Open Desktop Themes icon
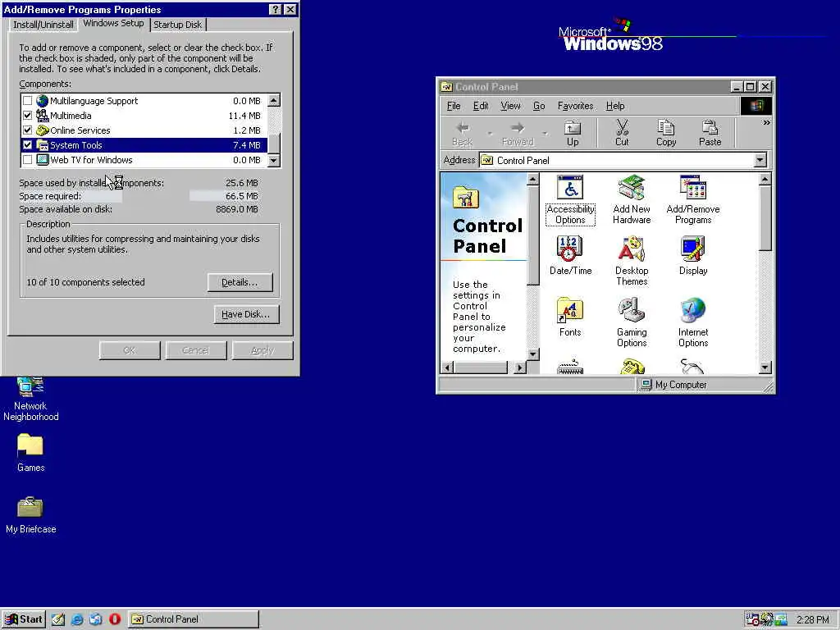Image resolution: width=840 pixels, height=630 pixels. click(632, 262)
